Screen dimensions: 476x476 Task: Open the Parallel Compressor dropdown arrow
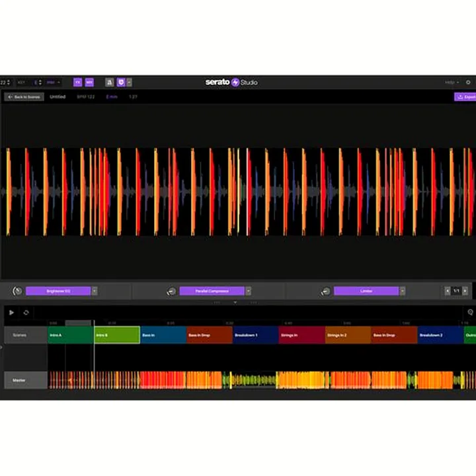249,291
